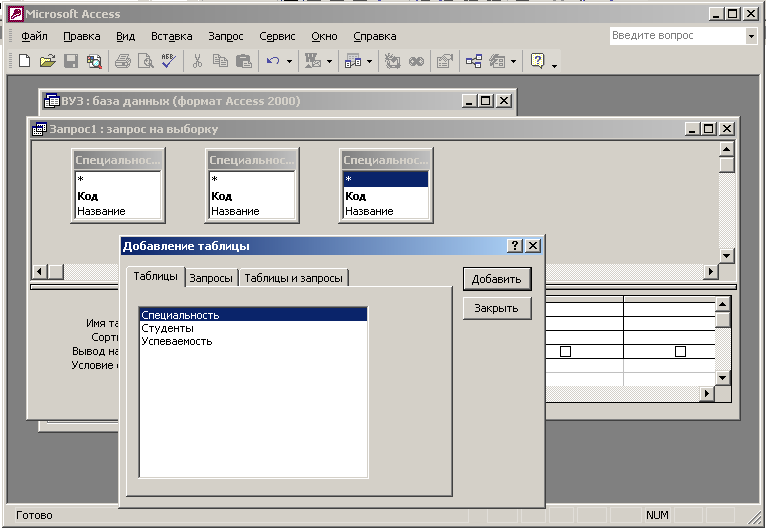The image size is (766, 529).
Task: Expand the Office Links dropdown arrow
Action: pos(329,61)
